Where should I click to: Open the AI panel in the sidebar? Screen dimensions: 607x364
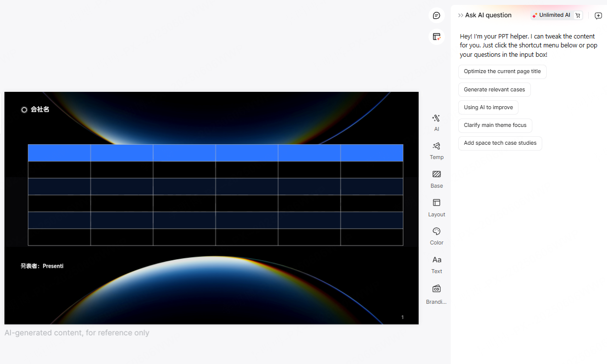[436, 121]
